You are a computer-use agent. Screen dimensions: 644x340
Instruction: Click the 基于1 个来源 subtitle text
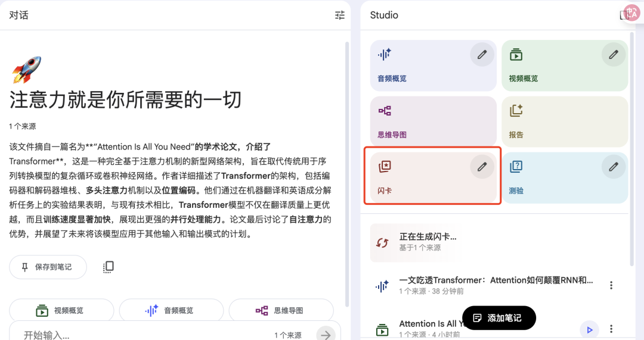420,248
